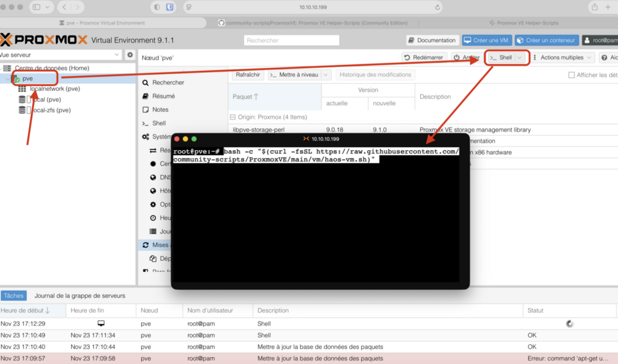The width and height of the screenshot is (618, 364).
Task: Reload the page in the address bar
Action: [x=437, y=7]
